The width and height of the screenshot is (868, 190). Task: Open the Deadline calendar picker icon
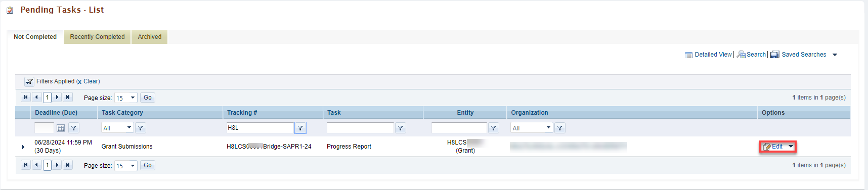pyautogui.click(x=61, y=128)
